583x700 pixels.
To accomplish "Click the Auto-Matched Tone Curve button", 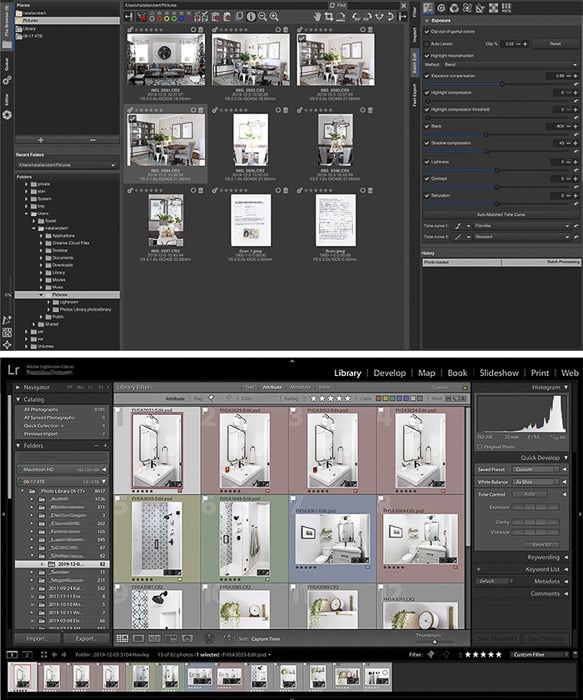I will point(501,215).
